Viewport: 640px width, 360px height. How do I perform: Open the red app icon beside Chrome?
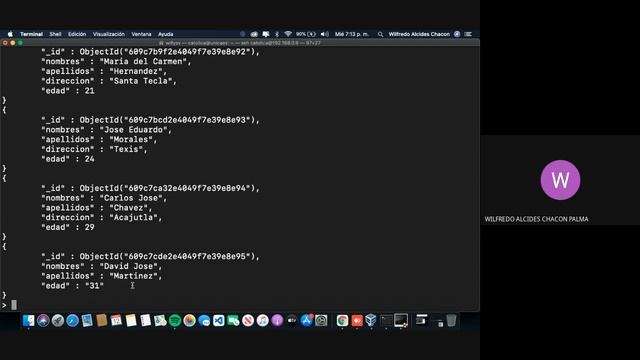click(x=357, y=320)
